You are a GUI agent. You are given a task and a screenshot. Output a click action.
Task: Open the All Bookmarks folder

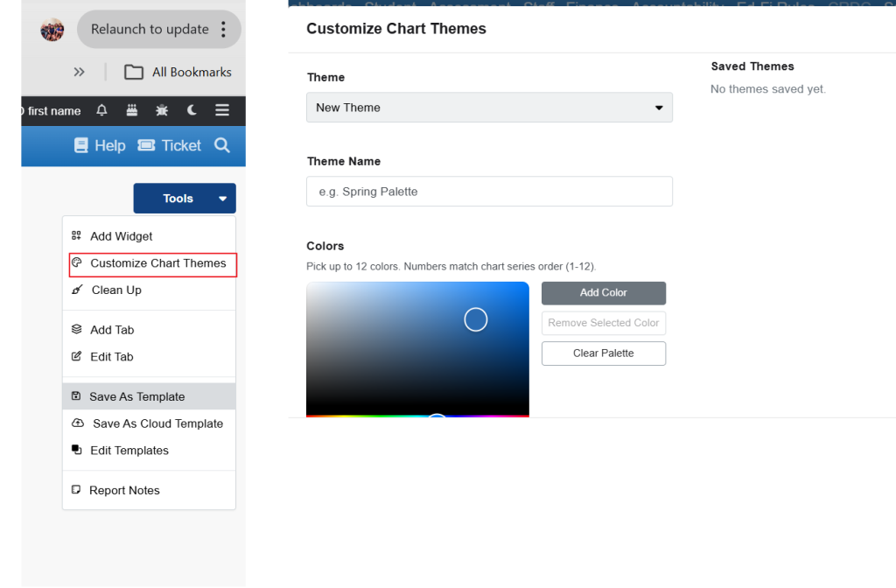[x=178, y=72]
